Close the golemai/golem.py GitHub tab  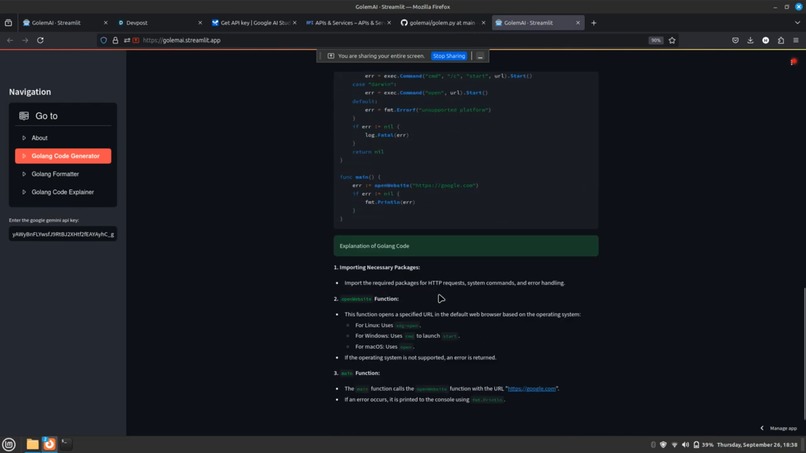click(x=483, y=23)
